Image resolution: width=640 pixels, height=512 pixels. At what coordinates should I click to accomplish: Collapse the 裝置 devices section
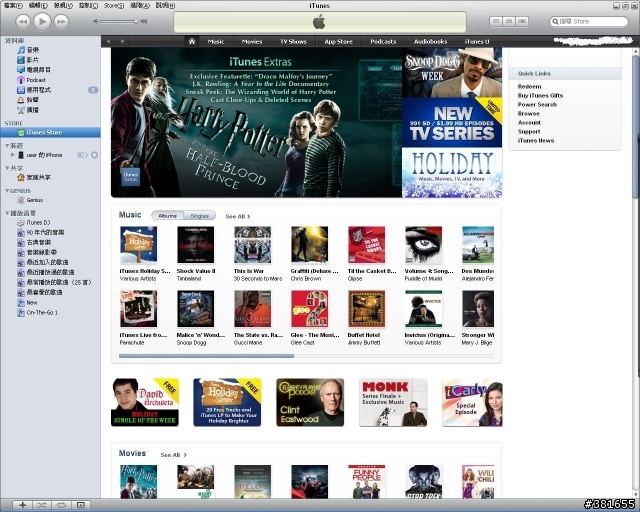(7, 145)
